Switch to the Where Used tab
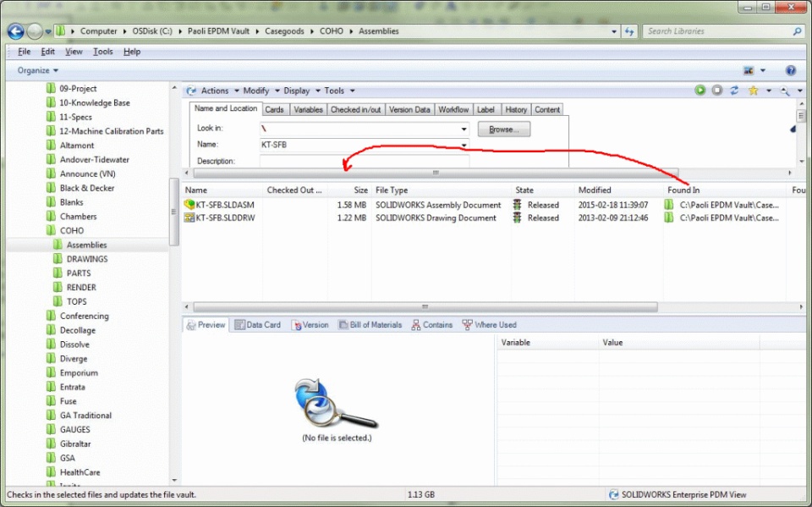The width and height of the screenshot is (812, 507). coord(490,324)
